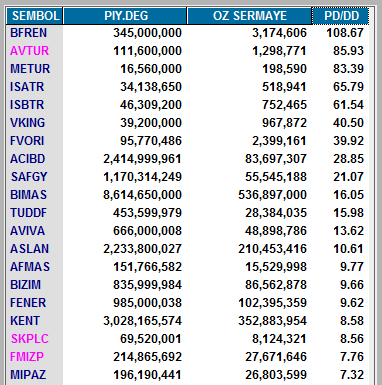382x385 pixels.
Task: Click the SAFGY PD/DD value 21.07
Action: [348, 177]
